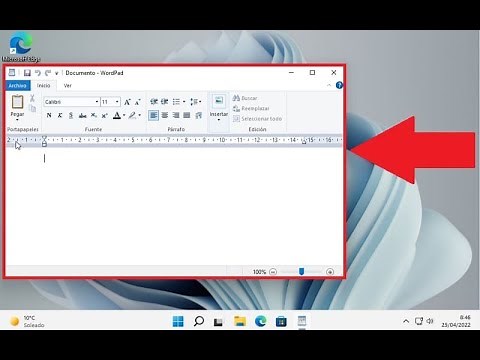Click Seleccionar todo button
The height and width of the screenshot is (360, 480).
click(x=257, y=119)
